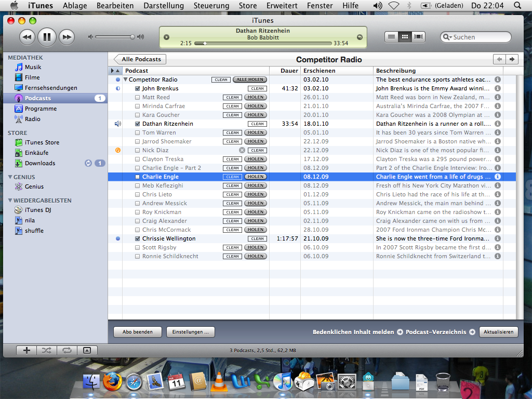The image size is (532, 399).
Task: Cancel the Nick Diaz download
Action: pyautogui.click(x=242, y=150)
